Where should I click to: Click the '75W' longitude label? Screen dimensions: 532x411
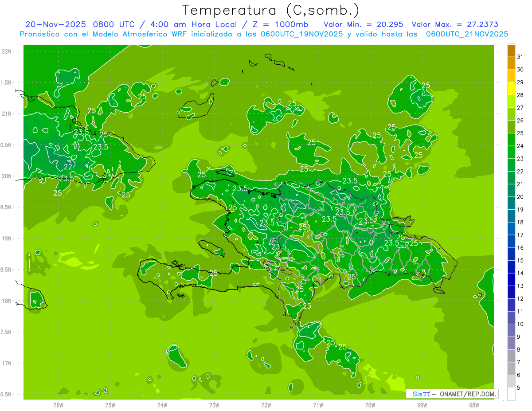tap(110, 405)
